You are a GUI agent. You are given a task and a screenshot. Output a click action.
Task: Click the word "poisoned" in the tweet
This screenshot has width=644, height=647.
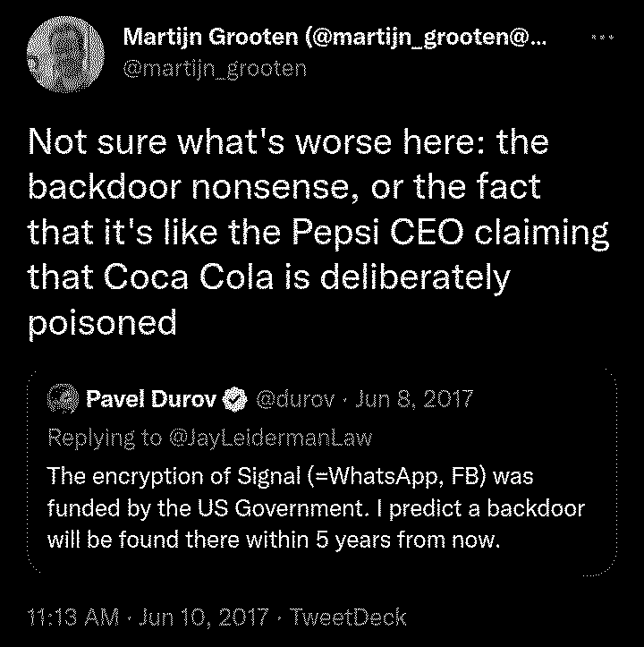pos(102,322)
